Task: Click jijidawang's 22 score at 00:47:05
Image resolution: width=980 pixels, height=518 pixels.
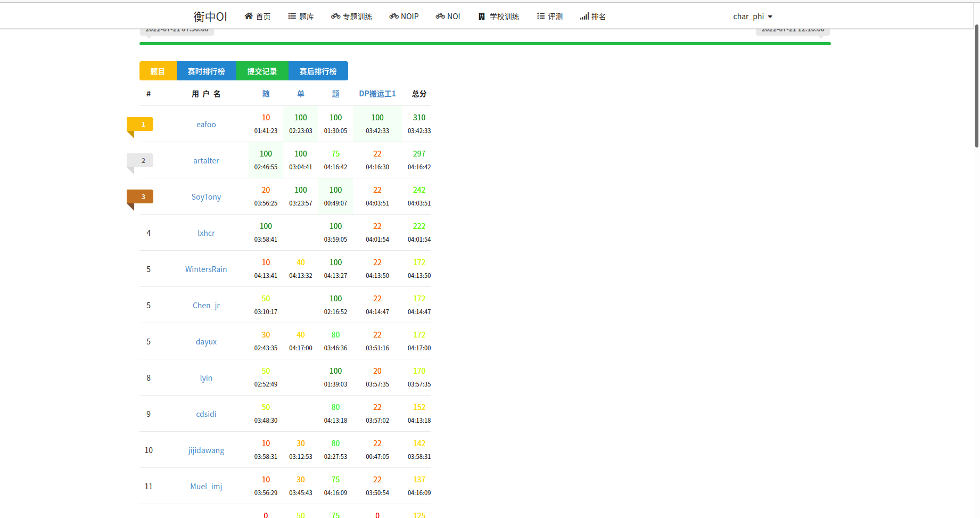Action: pyautogui.click(x=377, y=443)
